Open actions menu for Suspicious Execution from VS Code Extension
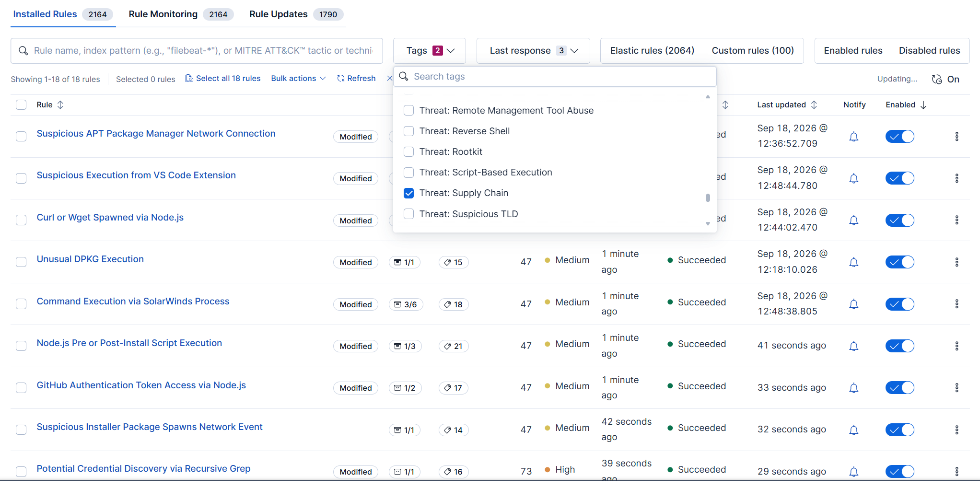The width and height of the screenshot is (980, 488). [x=957, y=178]
